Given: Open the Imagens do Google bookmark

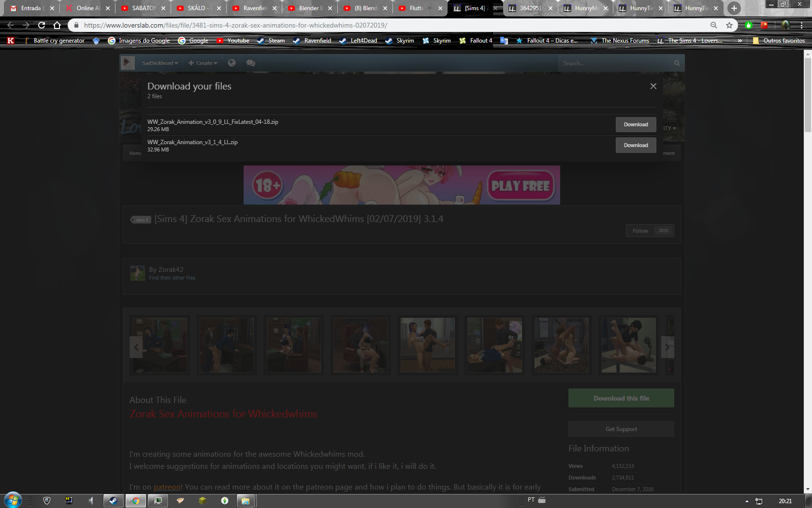Looking at the screenshot, I should (x=139, y=41).
